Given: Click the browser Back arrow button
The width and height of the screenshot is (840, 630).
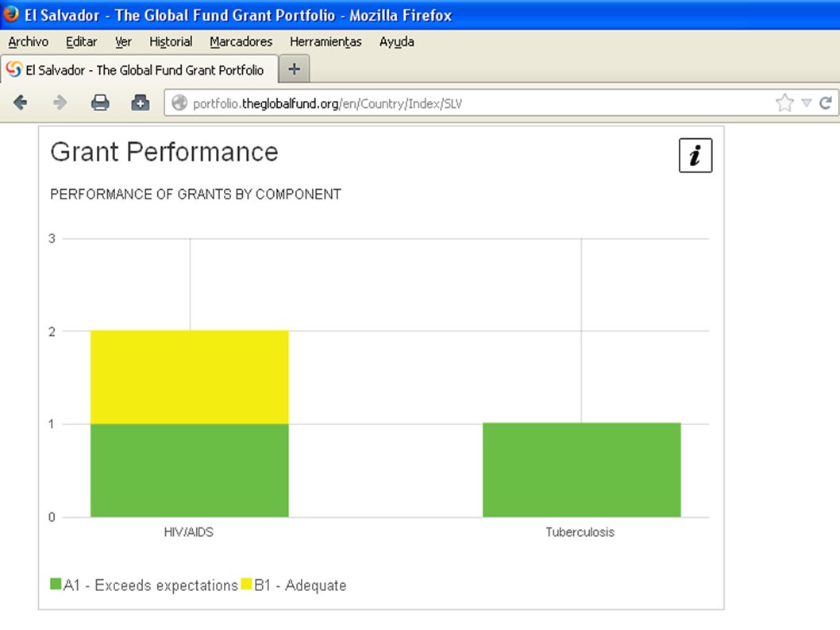Looking at the screenshot, I should click(x=21, y=102).
